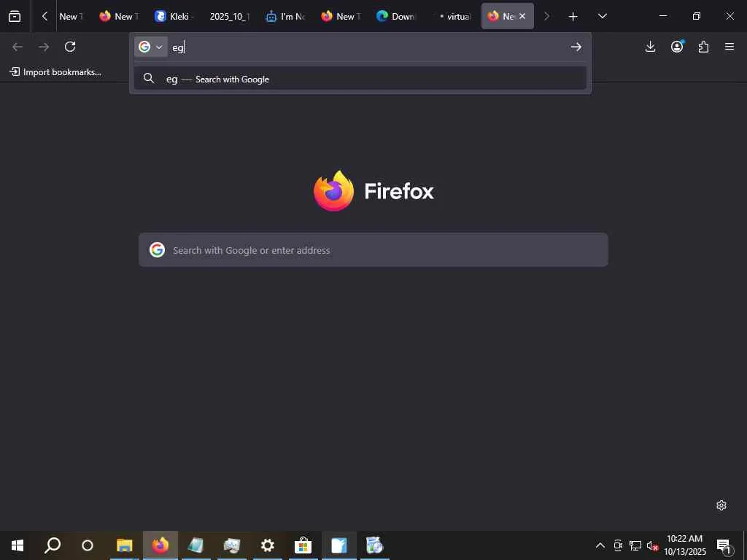This screenshot has width=747, height=560.
Task: Open the Firefox application hamburger menu
Action: (729, 47)
